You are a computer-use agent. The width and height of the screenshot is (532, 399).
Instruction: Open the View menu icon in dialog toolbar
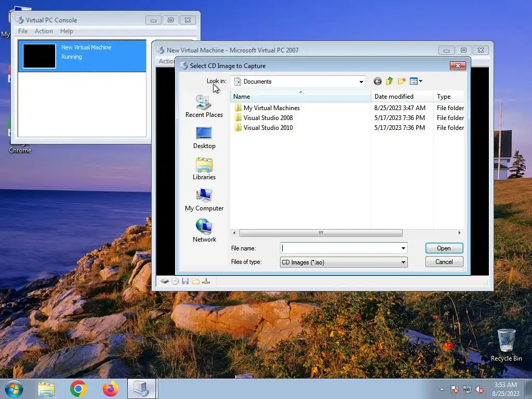416,82
